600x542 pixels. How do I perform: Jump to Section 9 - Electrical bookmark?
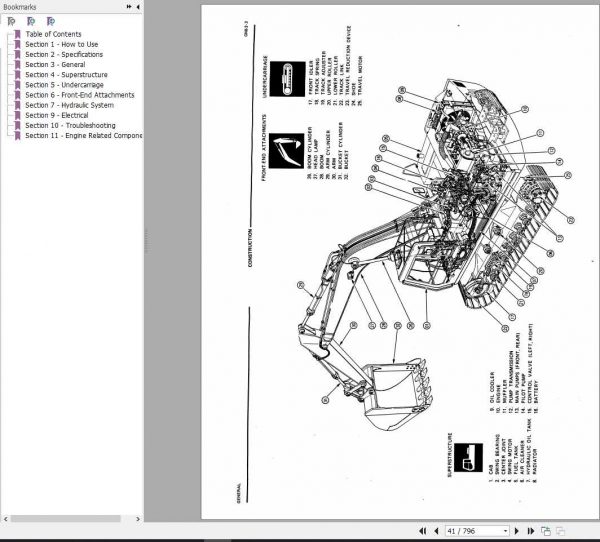(x=57, y=115)
